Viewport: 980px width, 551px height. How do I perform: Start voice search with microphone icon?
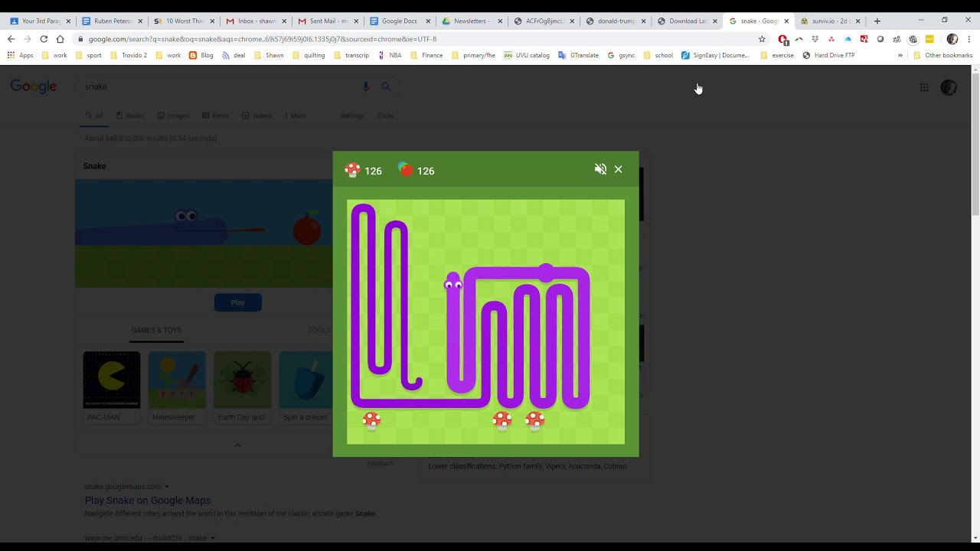click(366, 86)
